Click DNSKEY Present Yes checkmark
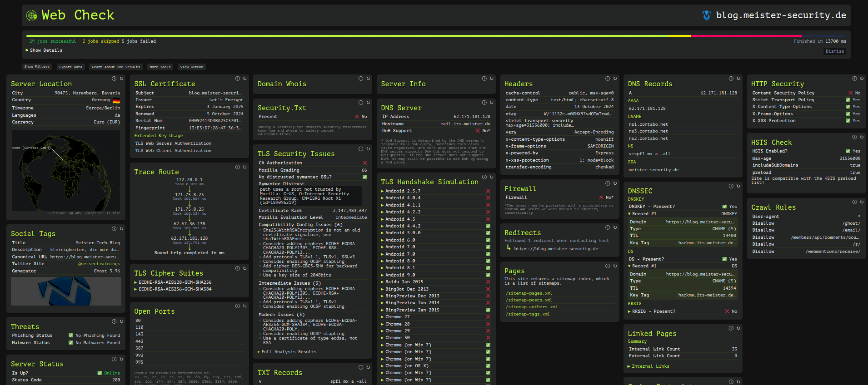The image size is (868, 385). click(x=725, y=207)
